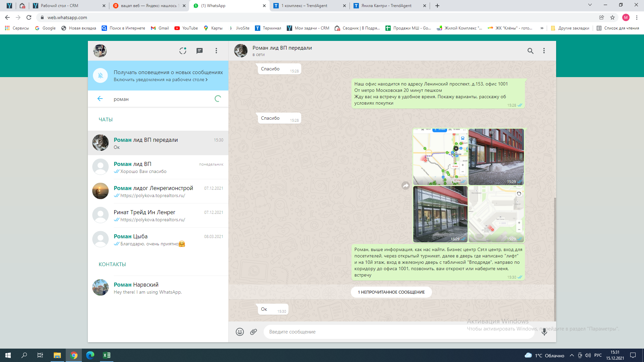Image resolution: width=644 pixels, height=362 pixels.
Task: Open chat options three-dot menu
Action: point(544,51)
